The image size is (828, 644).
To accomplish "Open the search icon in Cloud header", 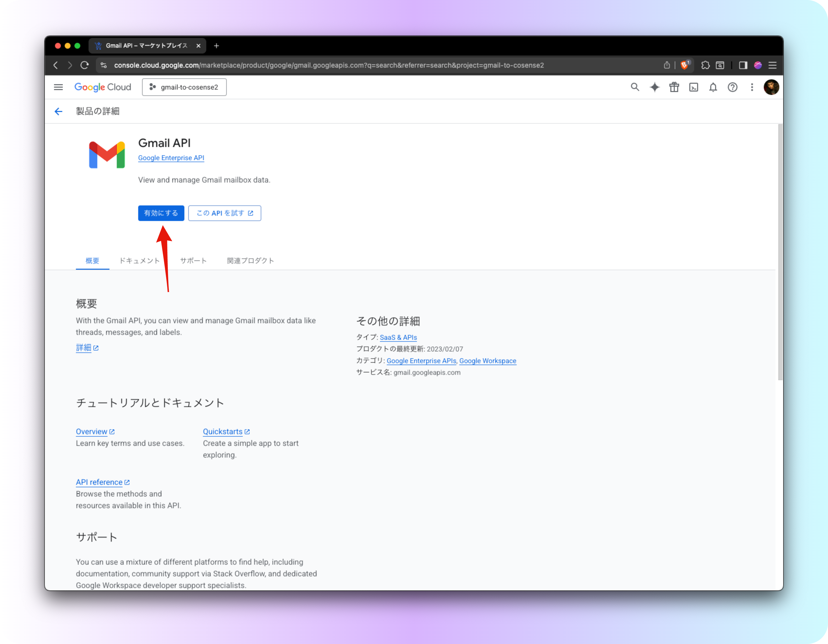I will pyautogui.click(x=635, y=87).
